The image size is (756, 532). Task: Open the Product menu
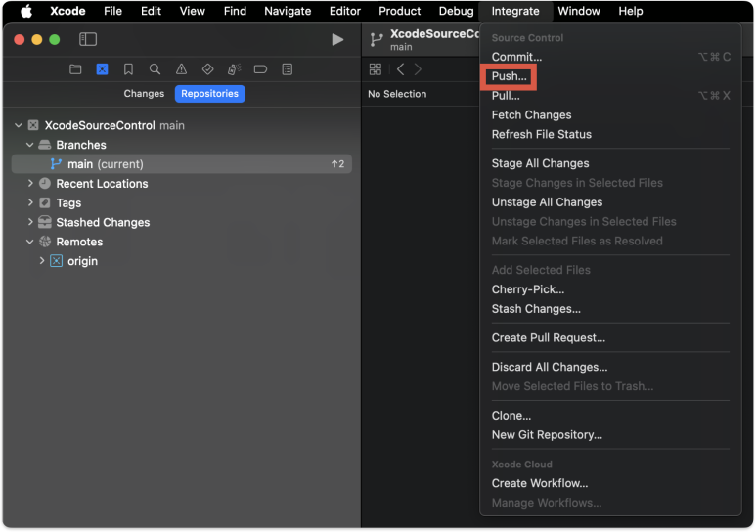click(399, 11)
